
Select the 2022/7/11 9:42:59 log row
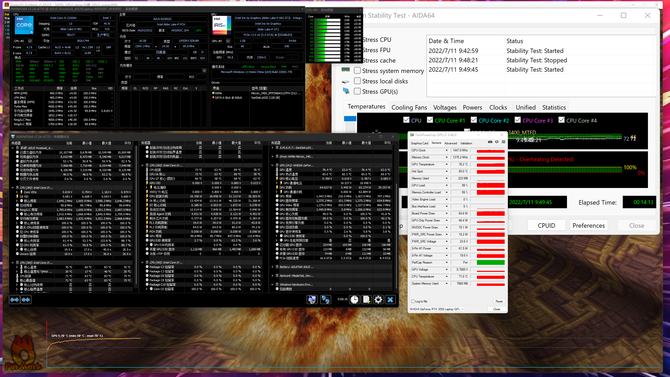(541, 50)
